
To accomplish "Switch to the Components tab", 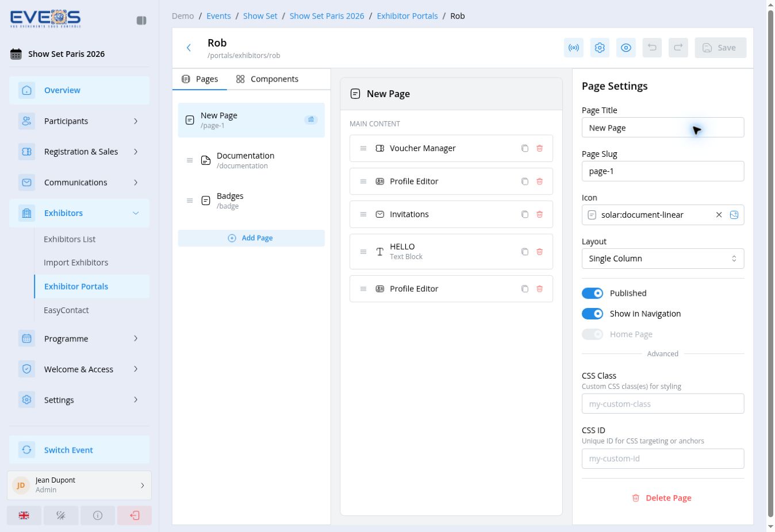I will (x=267, y=79).
